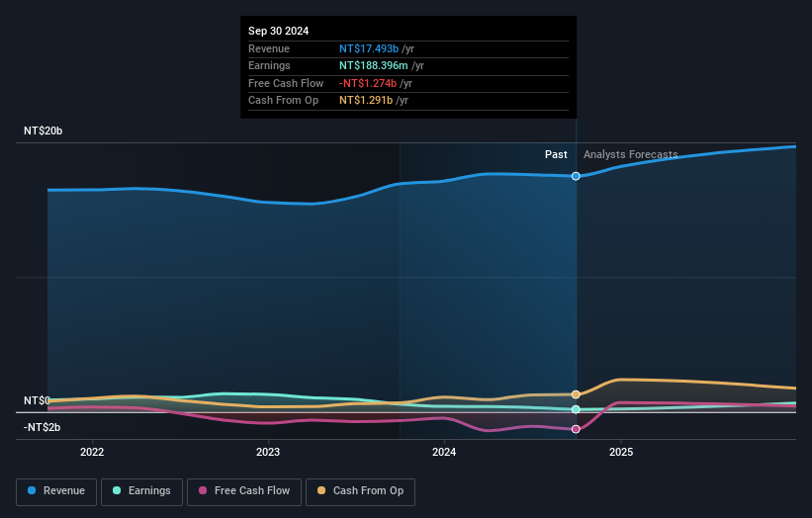Screen dimensions: 812x518
Task: Select the Earnings data point marker on chart
Action: tap(576, 409)
